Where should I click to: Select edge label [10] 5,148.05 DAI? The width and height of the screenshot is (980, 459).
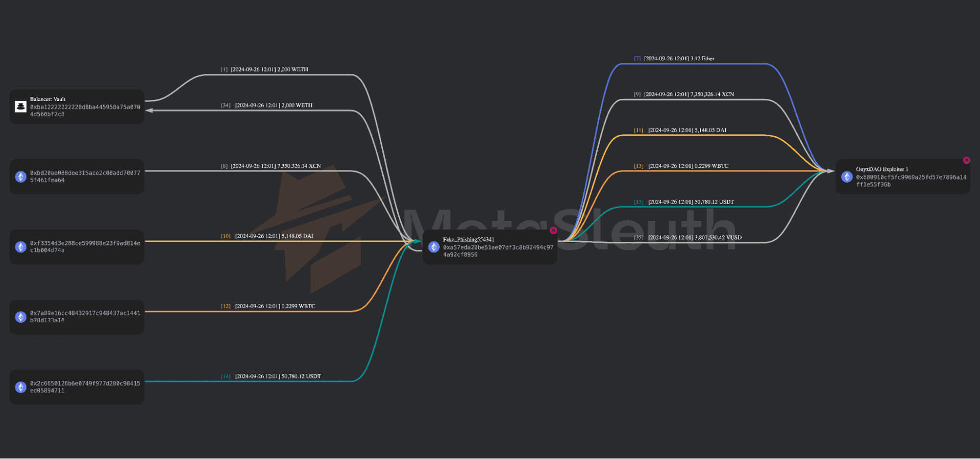click(267, 236)
